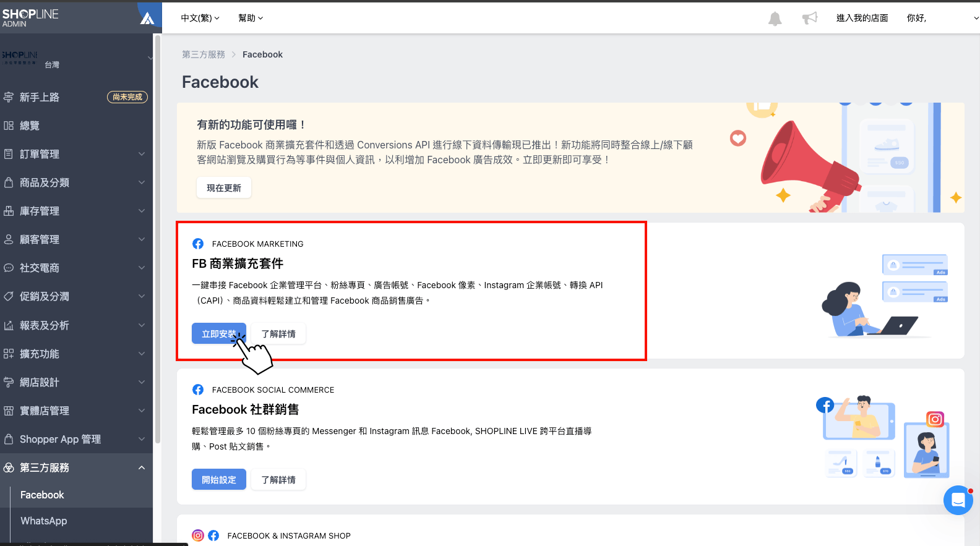The height and width of the screenshot is (546, 980).
Task: Click the Facebook breadcrumb text
Action: (x=262, y=54)
